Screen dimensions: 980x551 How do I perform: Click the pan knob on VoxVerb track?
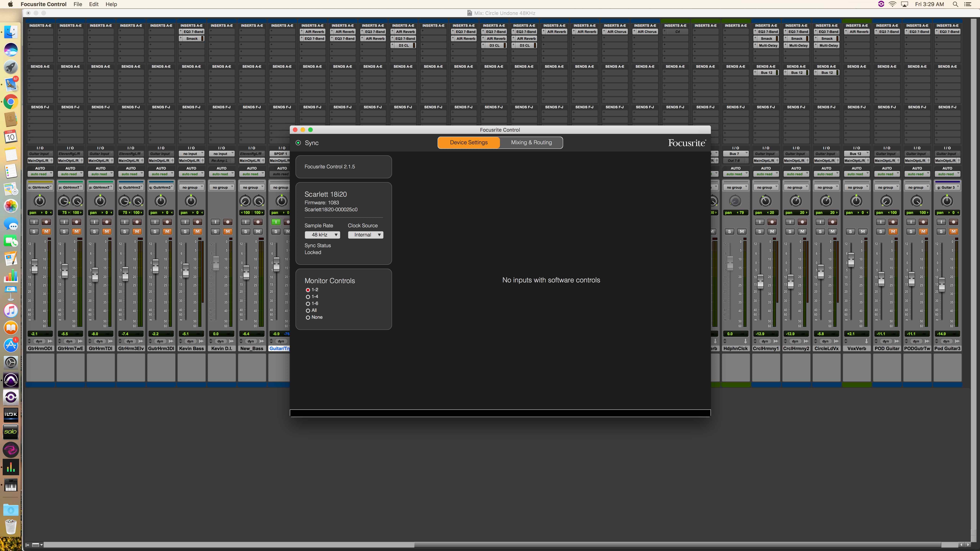[x=856, y=201]
